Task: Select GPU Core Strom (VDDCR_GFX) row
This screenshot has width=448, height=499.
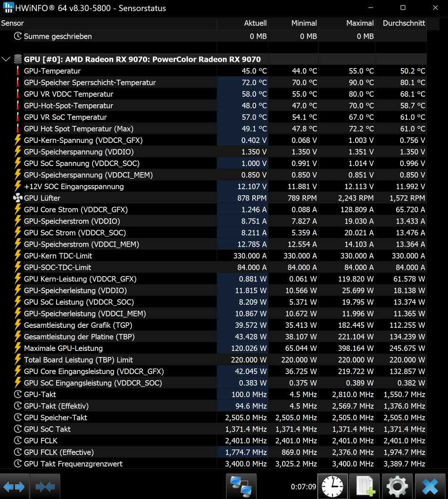Action: point(213,209)
